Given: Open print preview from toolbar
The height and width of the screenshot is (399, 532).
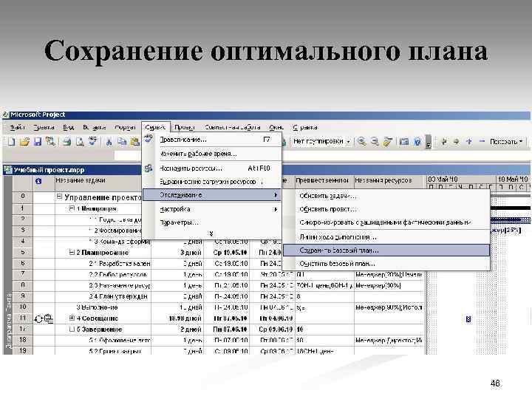Looking at the screenshot, I should click(80, 141).
